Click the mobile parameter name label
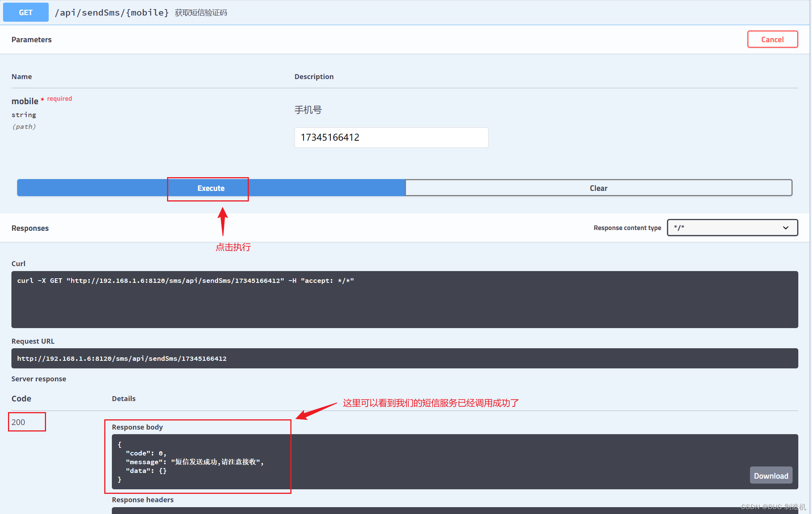 (25, 101)
